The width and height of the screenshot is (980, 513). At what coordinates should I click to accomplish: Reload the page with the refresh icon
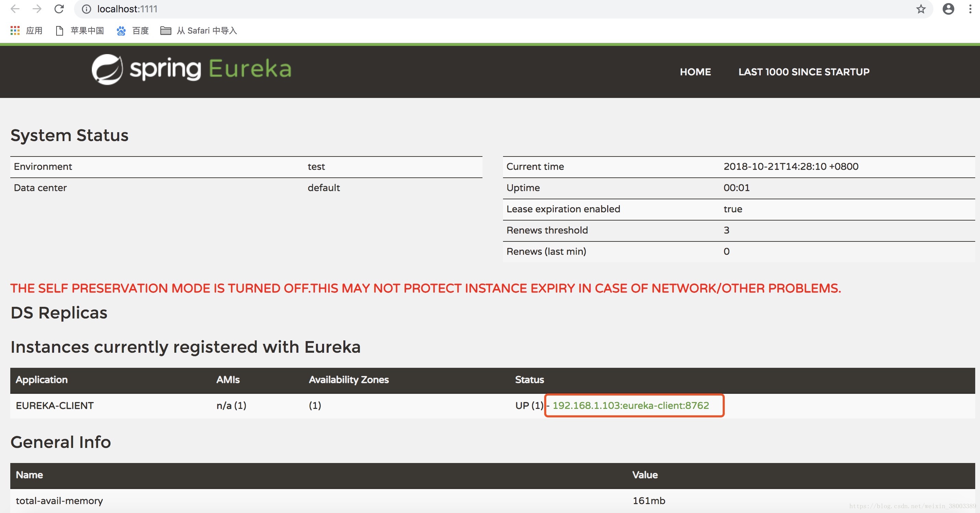(x=59, y=9)
